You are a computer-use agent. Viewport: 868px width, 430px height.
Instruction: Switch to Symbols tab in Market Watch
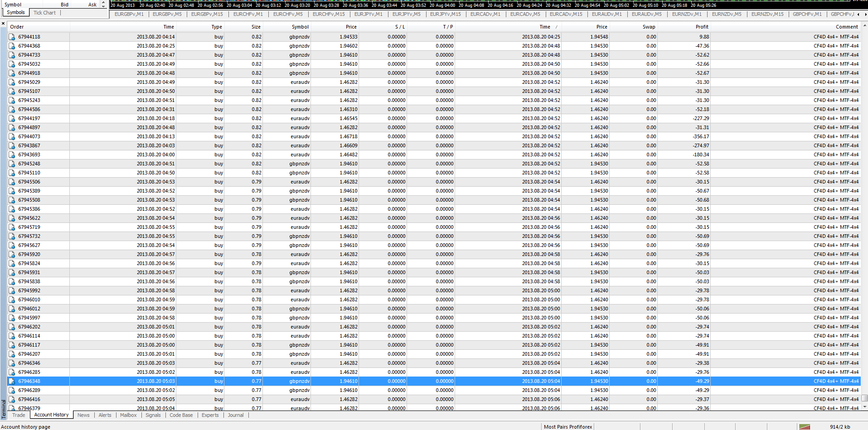pos(16,13)
